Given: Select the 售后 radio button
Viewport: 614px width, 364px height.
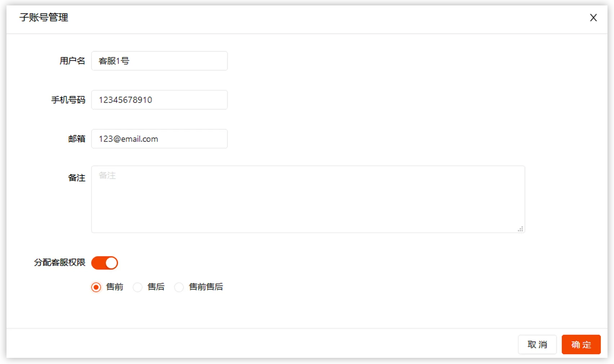Looking at the screenshot, I should click(138, 287).
